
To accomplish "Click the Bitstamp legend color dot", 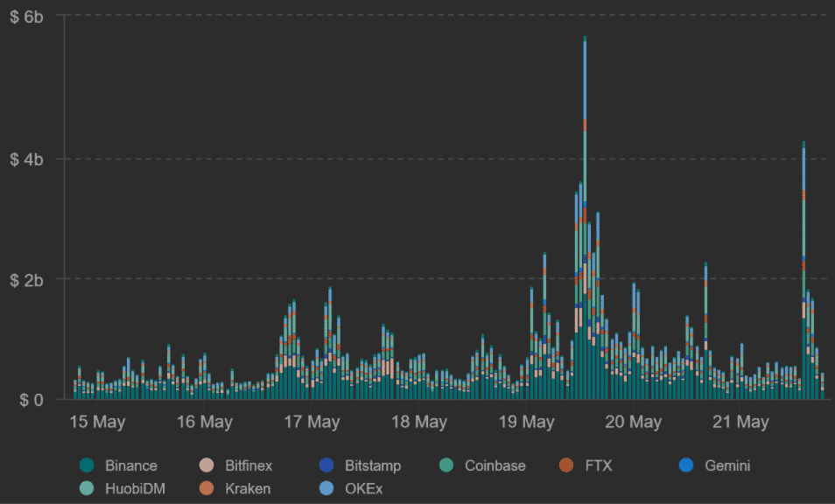I will [x=326, y=465].
